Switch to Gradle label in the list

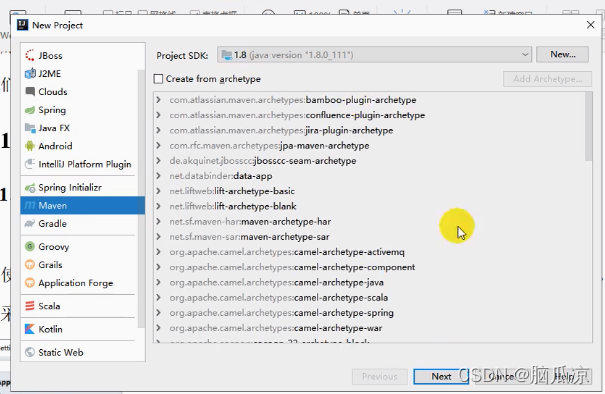coord(52,223)
